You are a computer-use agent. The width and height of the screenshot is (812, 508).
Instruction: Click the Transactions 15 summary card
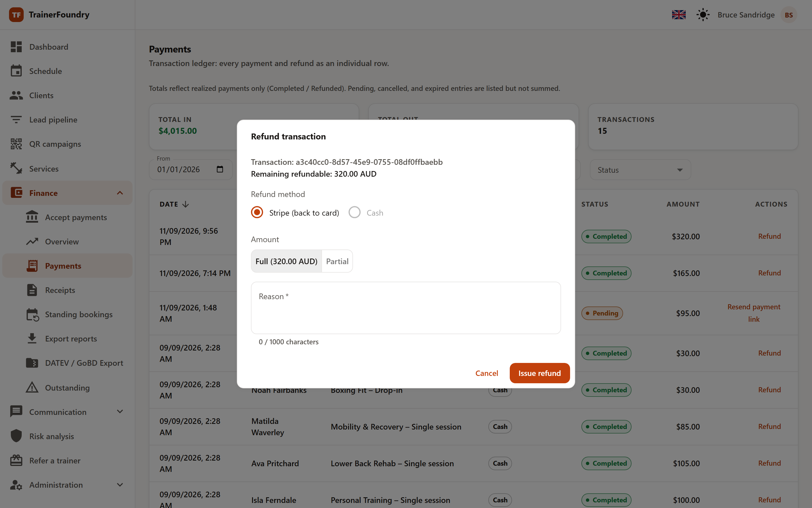(x=693, y=127)
